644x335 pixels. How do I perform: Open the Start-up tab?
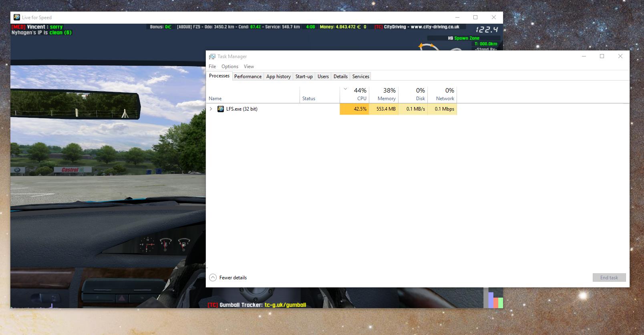coord(304,77)
